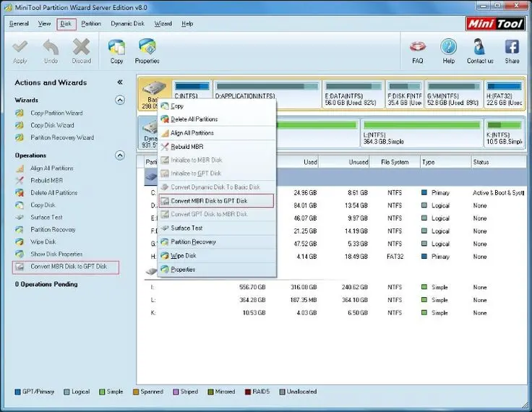Image resolution: width=532 pixels, height=412 pixels.
Task: Select the E:DATA(NTFS) partition block
Action: 353,94
